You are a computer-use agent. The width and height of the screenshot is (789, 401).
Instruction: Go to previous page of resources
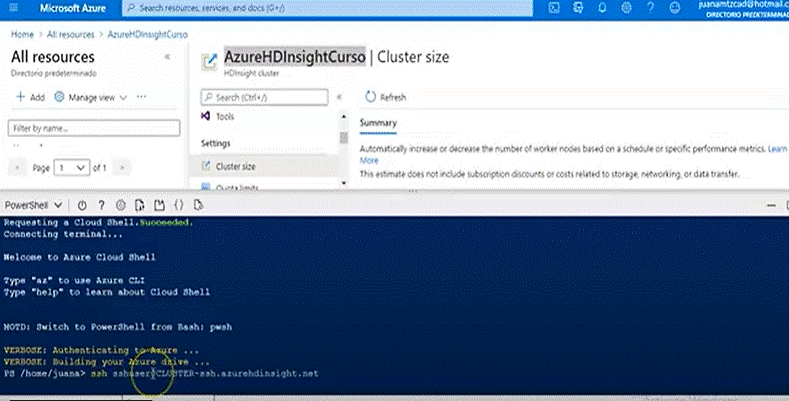coord(18,168)
